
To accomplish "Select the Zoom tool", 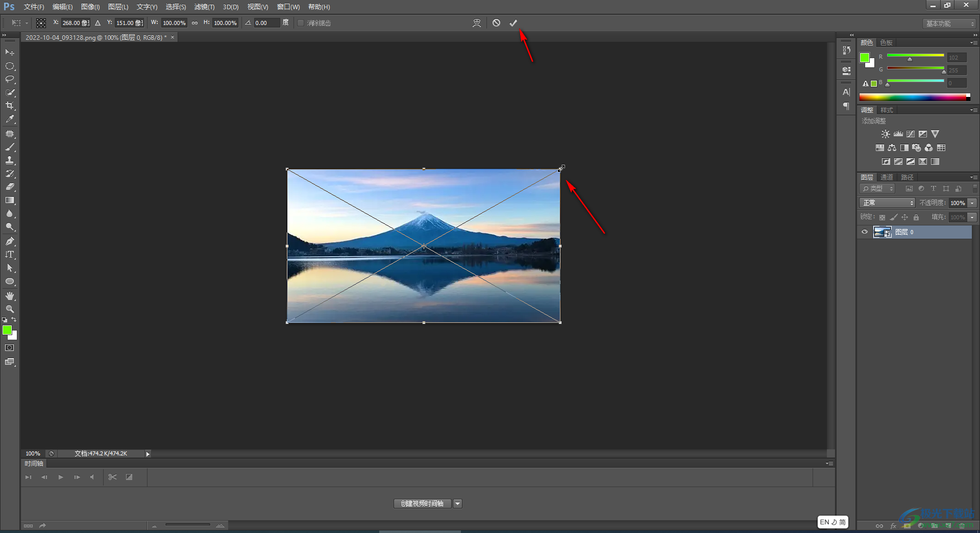I will pos(10,309).
